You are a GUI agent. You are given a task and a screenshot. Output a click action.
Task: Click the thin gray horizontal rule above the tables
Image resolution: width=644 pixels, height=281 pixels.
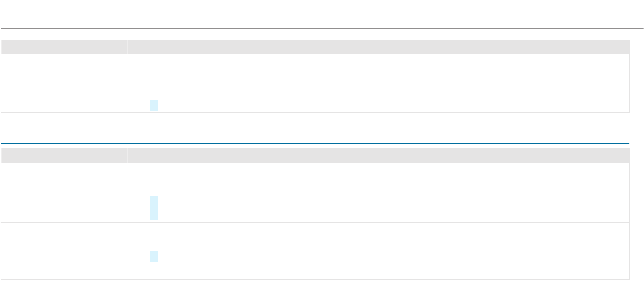tap(322, 28)
